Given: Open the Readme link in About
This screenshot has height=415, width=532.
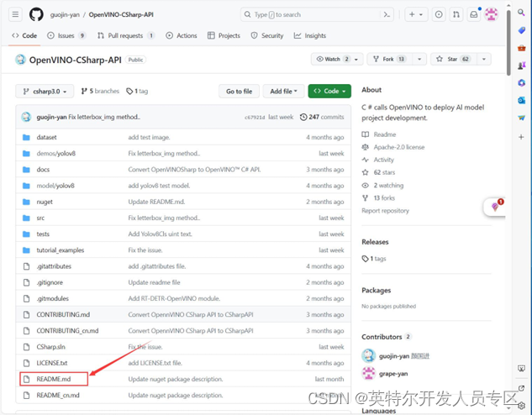Looking at the screenshot, I should point(385,134).
